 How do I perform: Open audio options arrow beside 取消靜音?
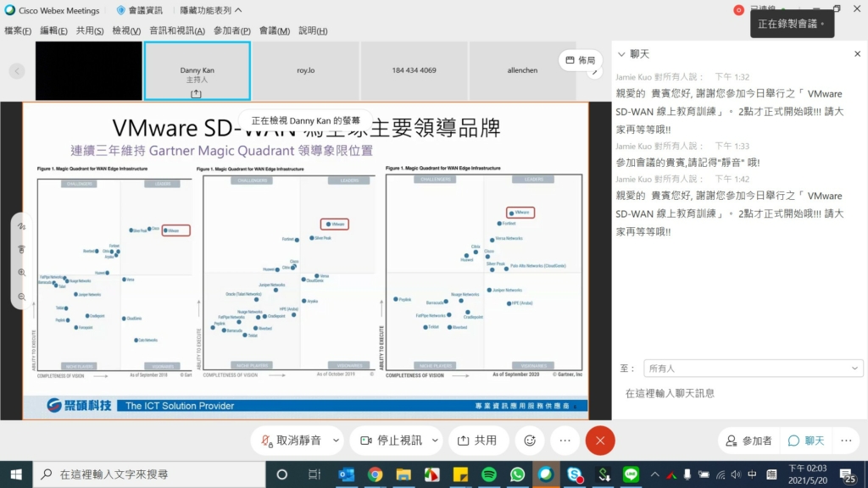point(336,441)
